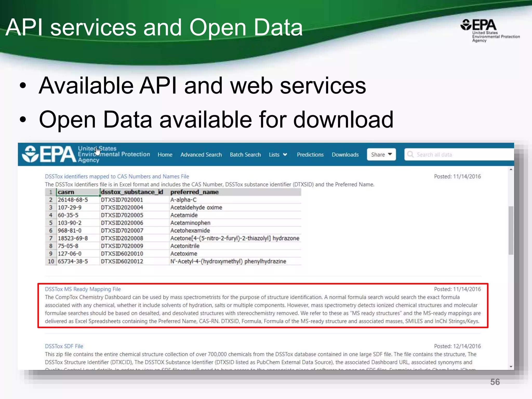Image resolution: width=532 pixels, height=399 pixels.
Task: Click cell with CAS number 65734-38-5
Action: [x=78, y=261]
